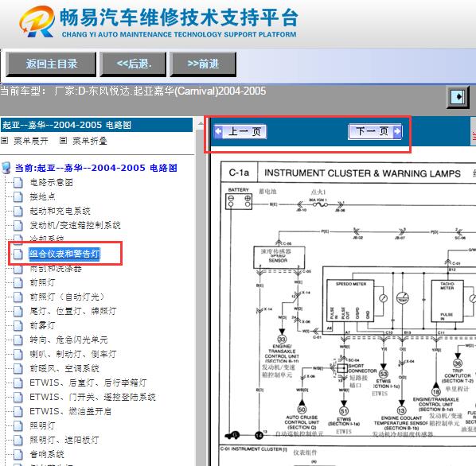
Task: Click the 菜单折叠 list icon
Action: pos(63,141)
